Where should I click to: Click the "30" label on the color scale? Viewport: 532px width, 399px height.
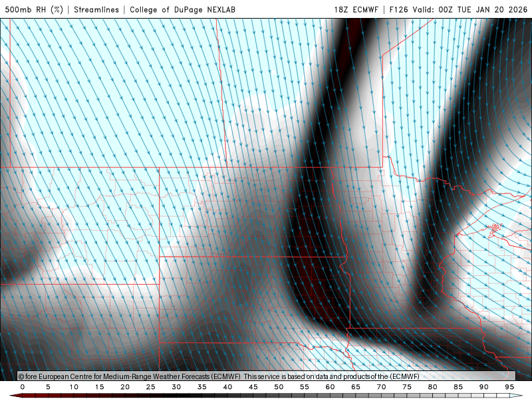pos(176,387)
